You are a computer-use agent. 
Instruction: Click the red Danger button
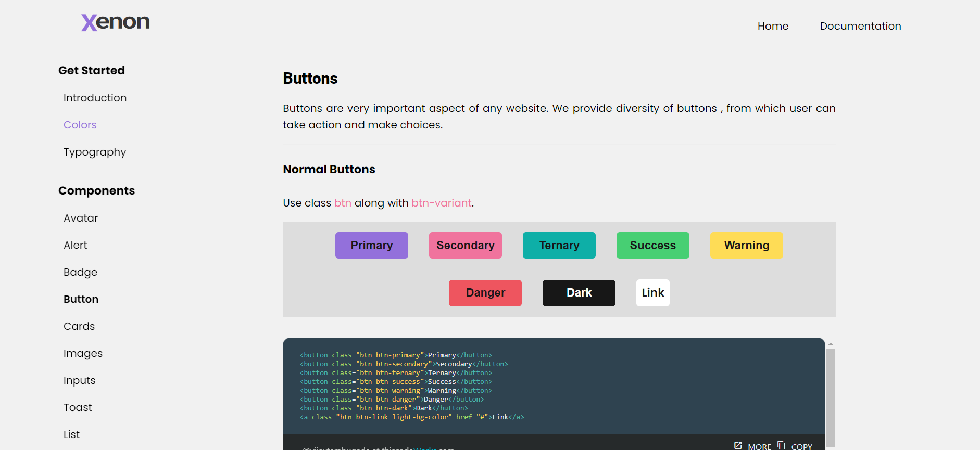click(485, 293)
